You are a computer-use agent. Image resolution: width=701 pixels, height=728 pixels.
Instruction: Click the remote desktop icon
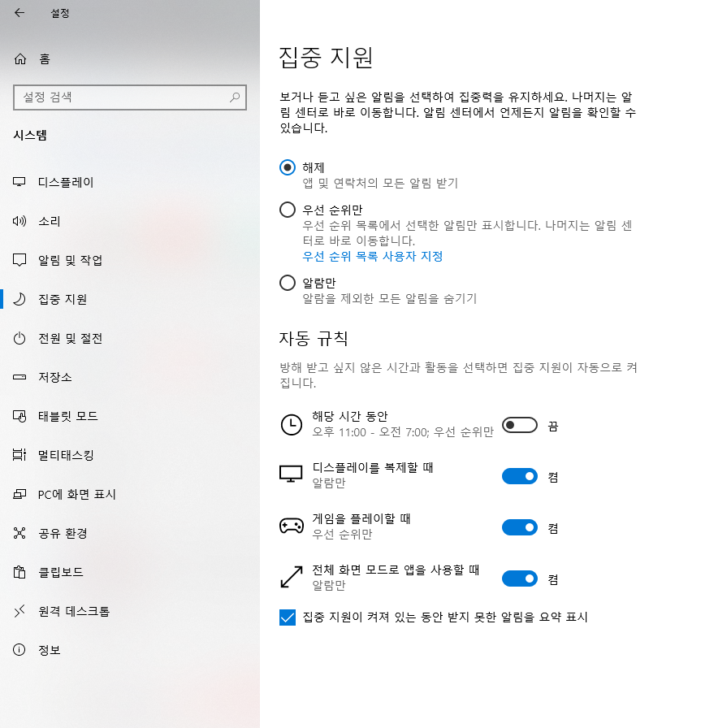click(19, 611)
